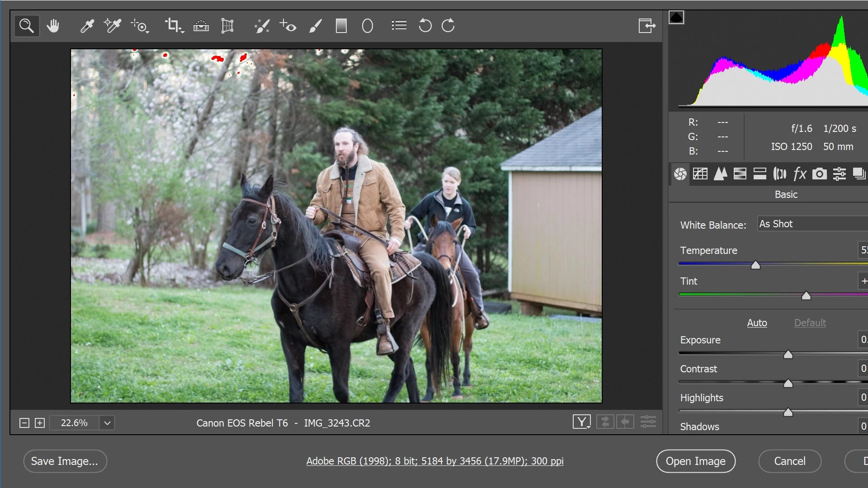Screen dimensions: 868x488
Task: Open workflow options link Adobe RGB
Action: (434, 461)
